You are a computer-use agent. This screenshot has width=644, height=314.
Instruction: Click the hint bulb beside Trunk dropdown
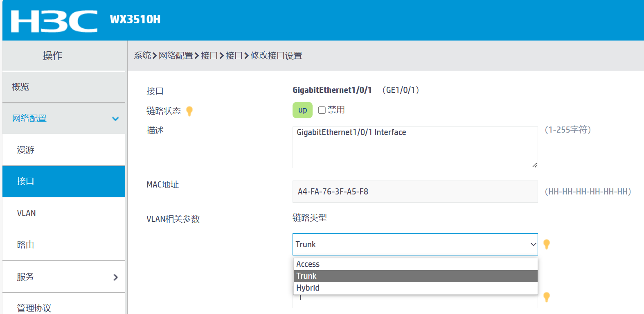(546, 244)
